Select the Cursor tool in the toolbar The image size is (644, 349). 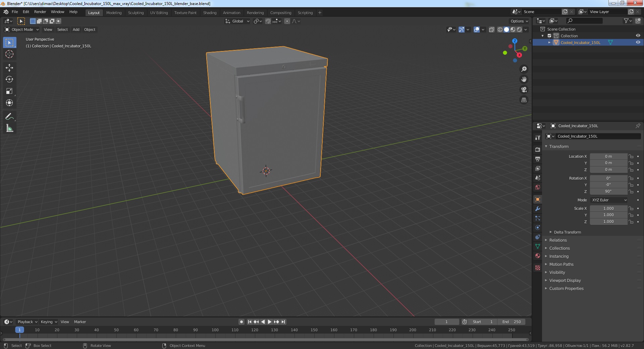[x=9, y=54]
